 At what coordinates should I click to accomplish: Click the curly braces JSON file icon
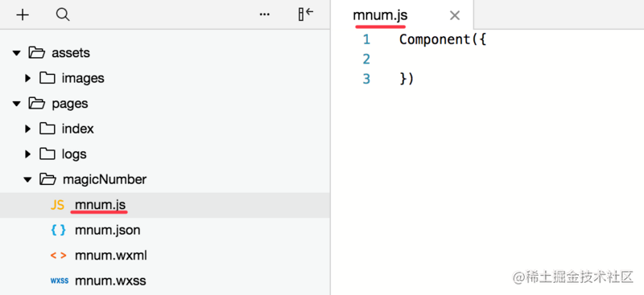(58, 230)
